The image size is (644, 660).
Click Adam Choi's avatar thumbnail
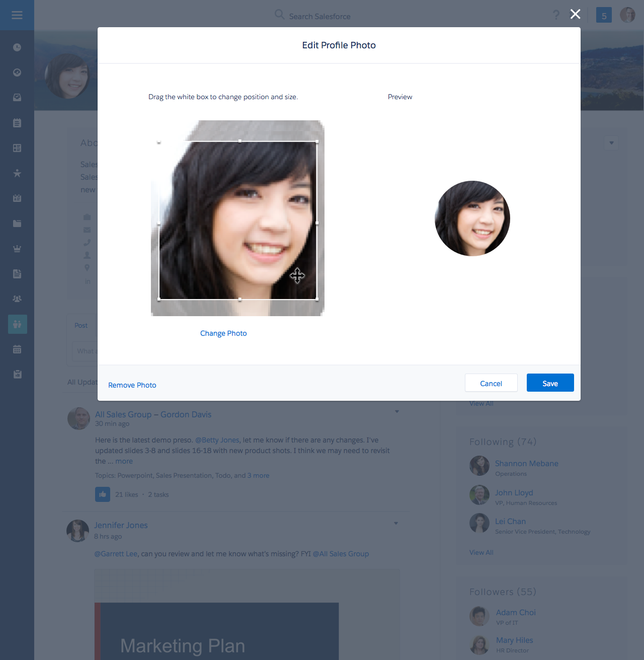coord(479,616)
